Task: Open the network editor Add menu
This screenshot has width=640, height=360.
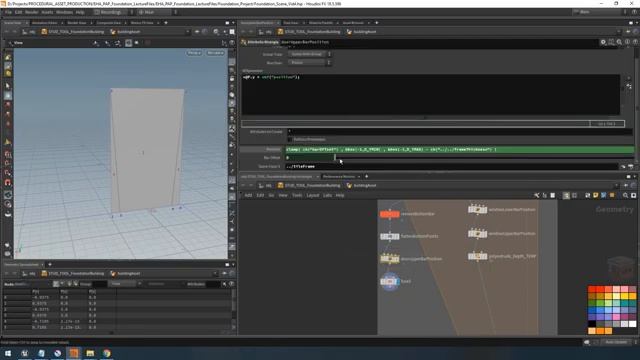Action: click(x=248, y=196)
